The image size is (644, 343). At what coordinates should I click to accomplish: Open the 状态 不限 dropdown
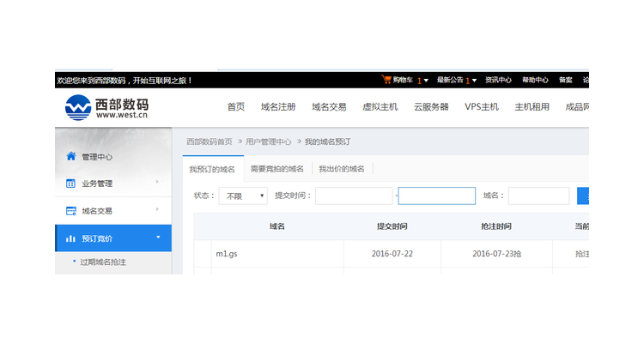243,196
